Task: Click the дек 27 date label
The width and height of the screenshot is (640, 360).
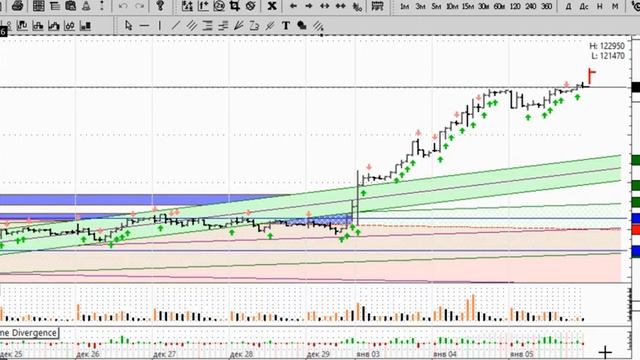Action: (x=164, y=354)
